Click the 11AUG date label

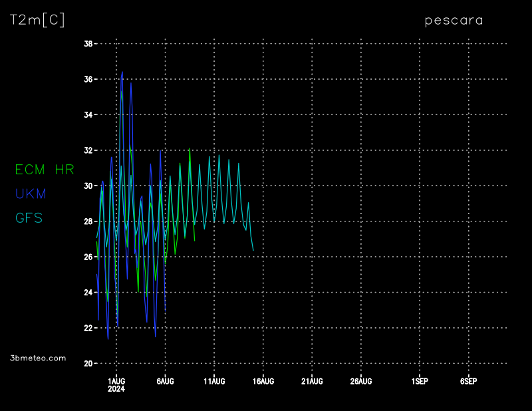tap(214, 381)
